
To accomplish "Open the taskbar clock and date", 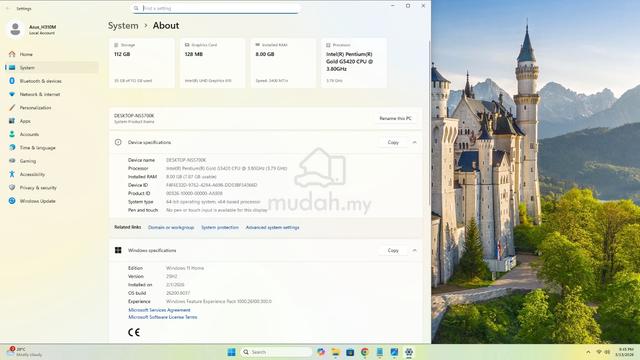I will [x=625, y=352].
